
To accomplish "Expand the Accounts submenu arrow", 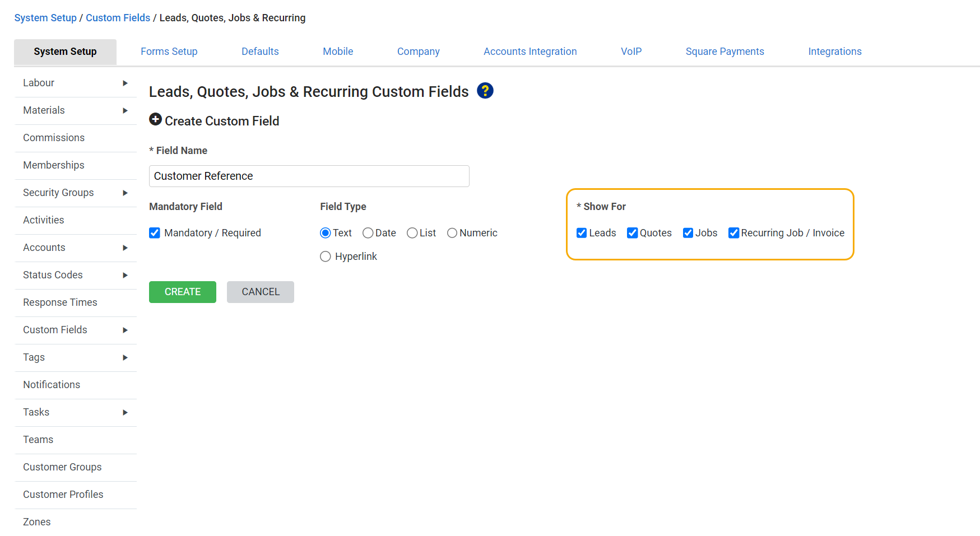I will click(125, 248).
